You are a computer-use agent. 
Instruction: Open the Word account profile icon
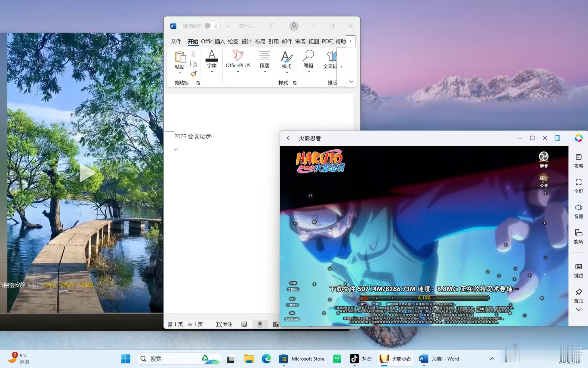coord(294,26)
